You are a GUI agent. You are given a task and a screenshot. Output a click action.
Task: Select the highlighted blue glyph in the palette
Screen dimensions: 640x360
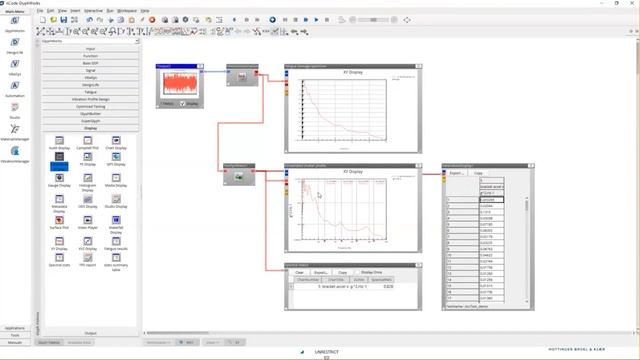click(x=59, y=162)
